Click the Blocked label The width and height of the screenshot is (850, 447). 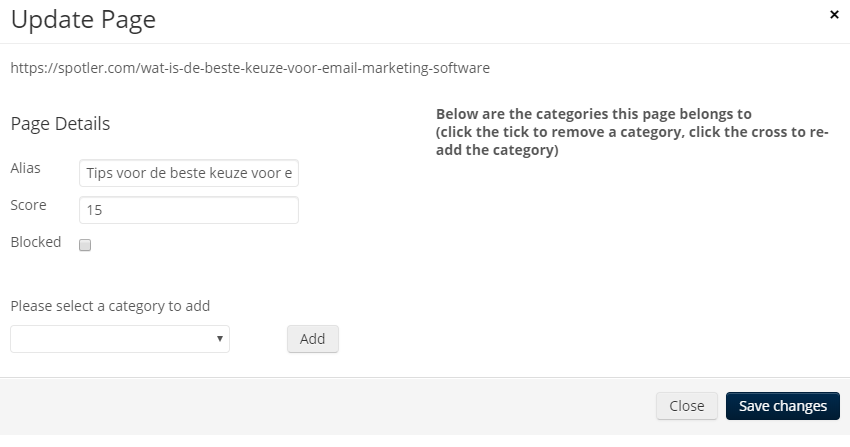coord(36,242)
